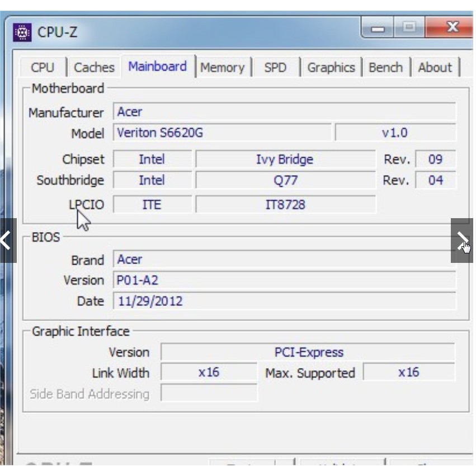The image size is (476, 476).
Task: Switch to the Graphics tab
Action: [331, 68]
